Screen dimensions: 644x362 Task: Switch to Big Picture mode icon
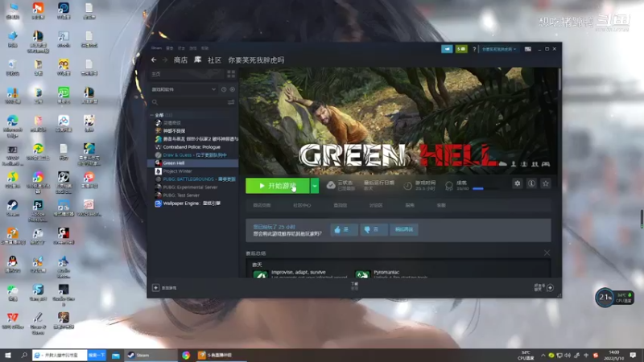(x=528, y=49)
